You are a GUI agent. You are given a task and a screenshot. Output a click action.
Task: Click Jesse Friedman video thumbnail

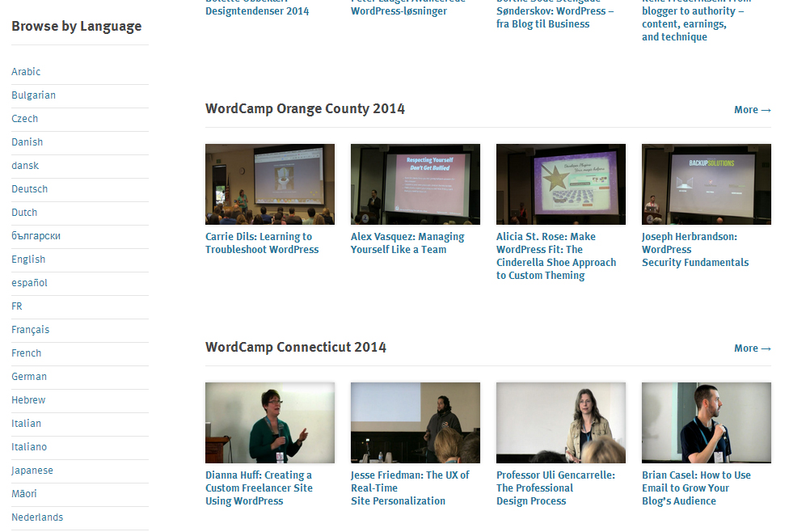415,423
